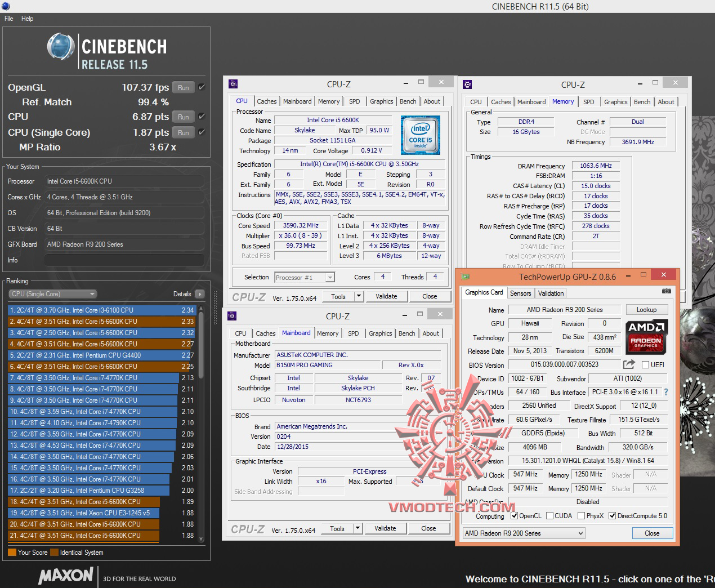Toggle the CPU test checkbox
The height and width of the screenshot is (588, 715).
tap(202, 117)
